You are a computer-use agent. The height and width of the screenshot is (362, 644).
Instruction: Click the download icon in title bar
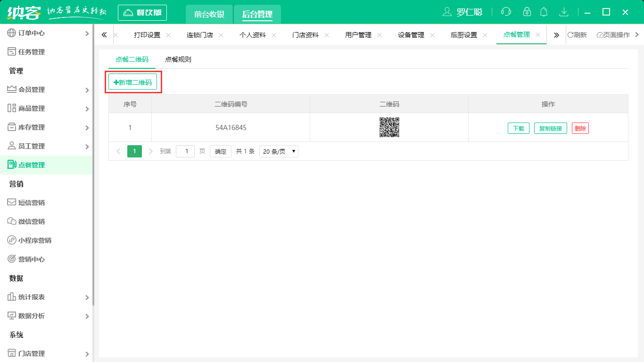pos(563,12)
